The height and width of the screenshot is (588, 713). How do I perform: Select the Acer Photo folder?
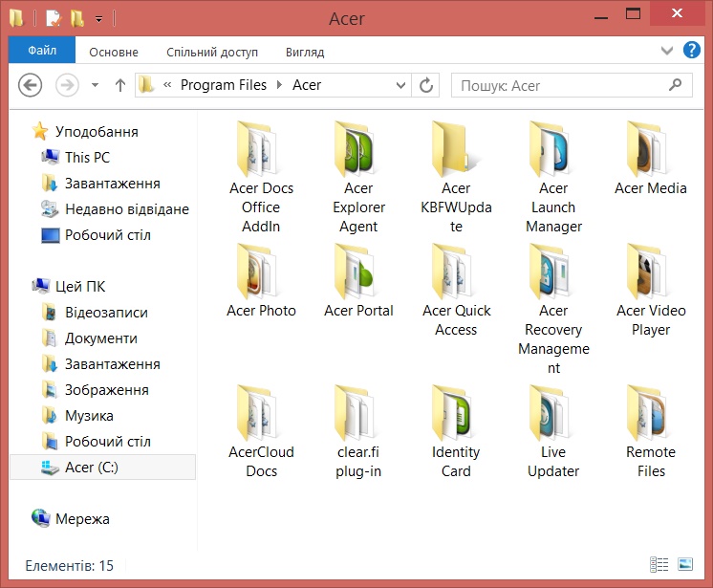point(261,280)
